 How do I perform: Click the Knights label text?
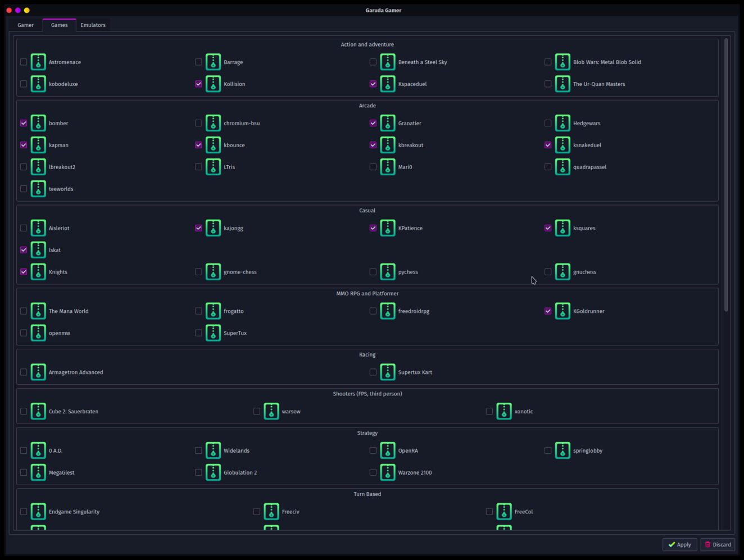click(x=58, y=272)
